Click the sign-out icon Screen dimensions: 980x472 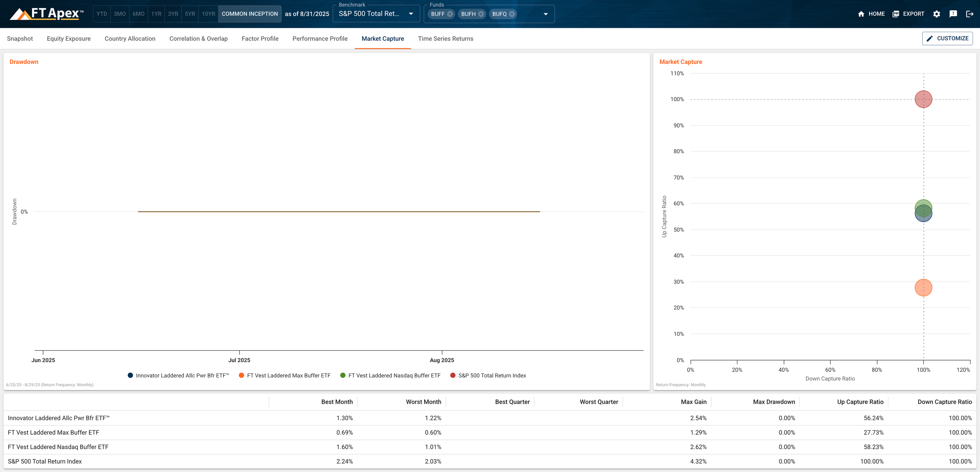pyautogui.click(x=970, y=14)
